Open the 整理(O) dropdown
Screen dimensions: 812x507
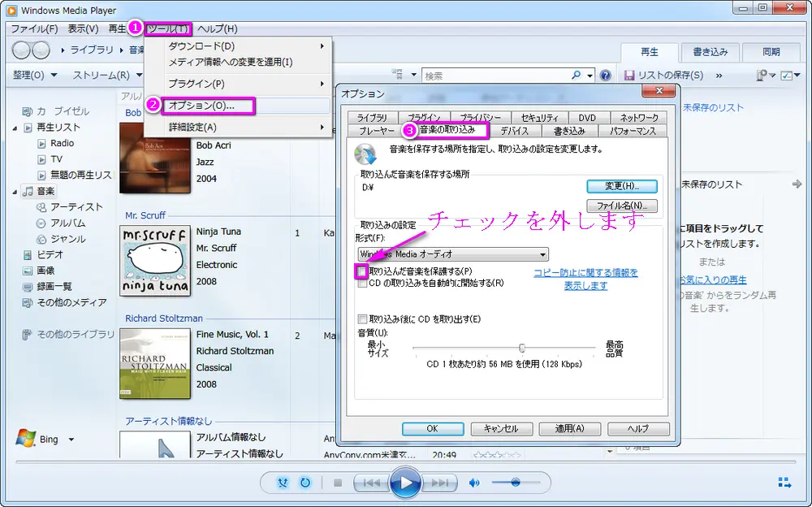click(x=35, y=76)
